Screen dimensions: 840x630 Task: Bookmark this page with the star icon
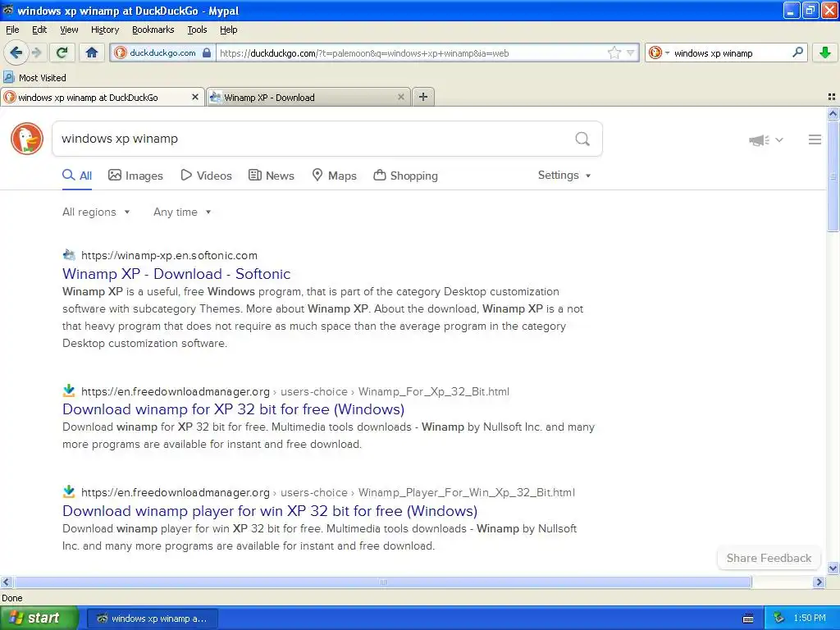coord(614,52)
